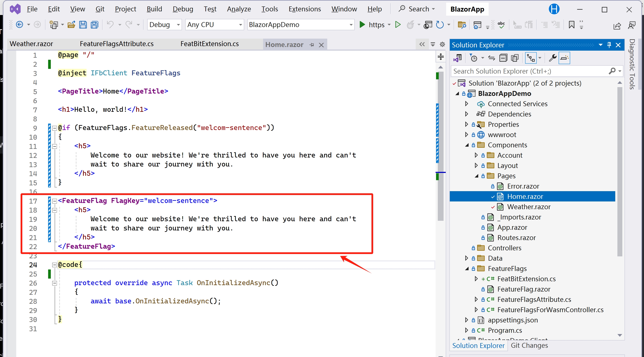Click the editor vertical scrollbar thumb

(x=441, y=146)
